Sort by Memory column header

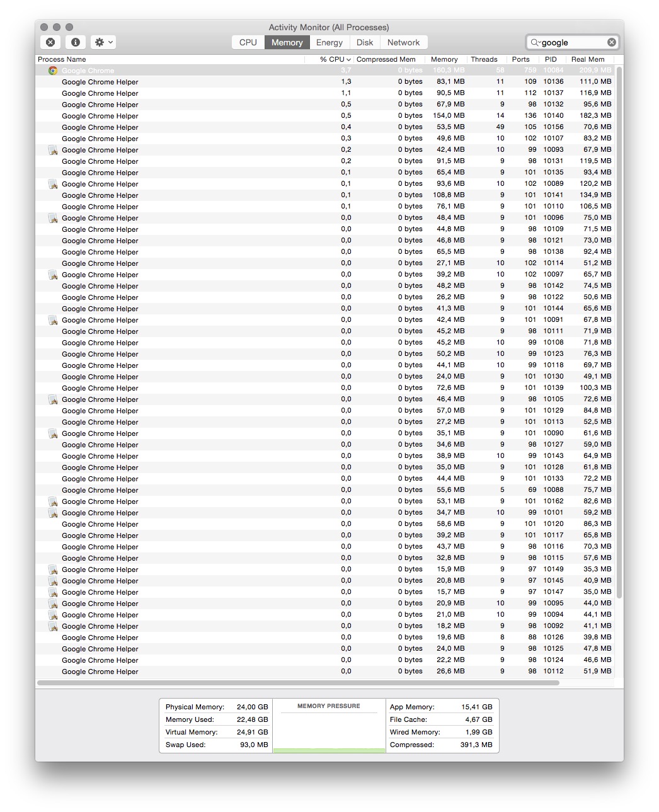pyautogui.click(x=445, y=59)
